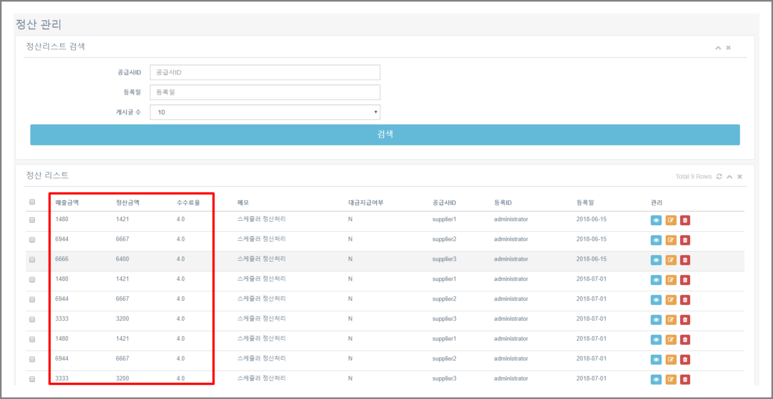773x399 pixels.
Task: Click 2018-06-15 date in supplier1 row
Action: point(591,219)
